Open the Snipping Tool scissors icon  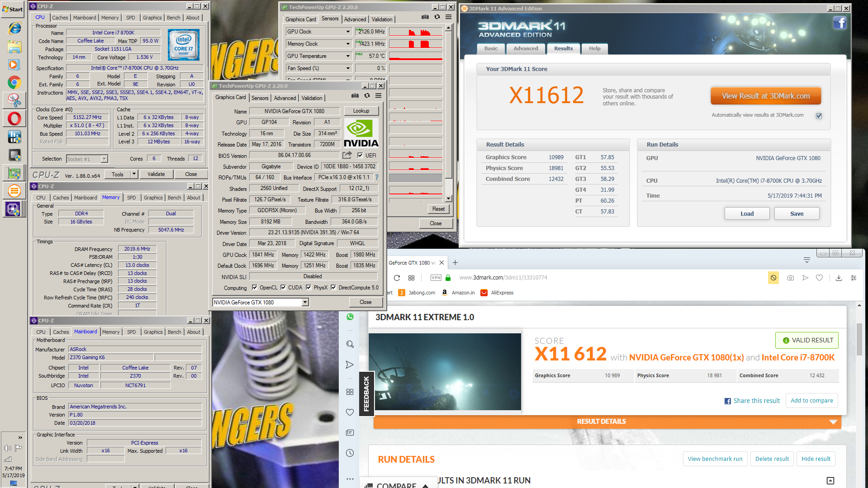click(x=14, y=100)
